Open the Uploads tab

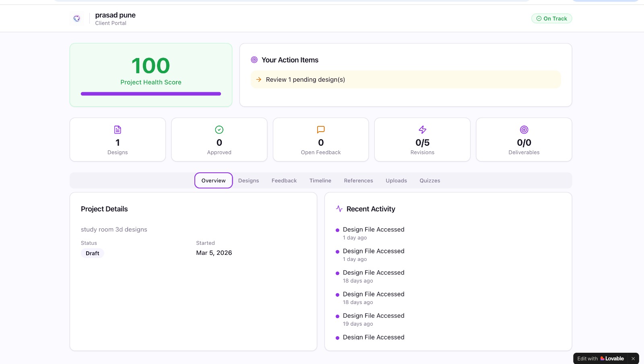396,180
